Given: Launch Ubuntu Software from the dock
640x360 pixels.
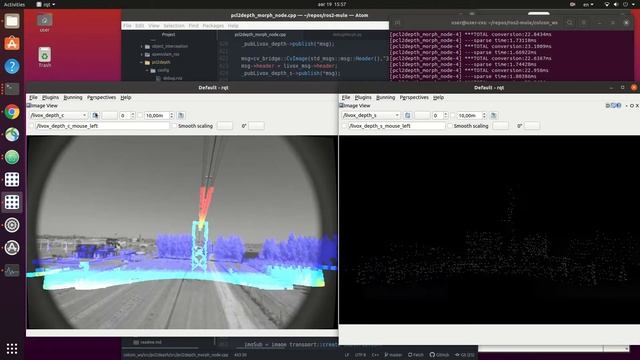Looking at the screenshot, I should [x=12, y=43].
